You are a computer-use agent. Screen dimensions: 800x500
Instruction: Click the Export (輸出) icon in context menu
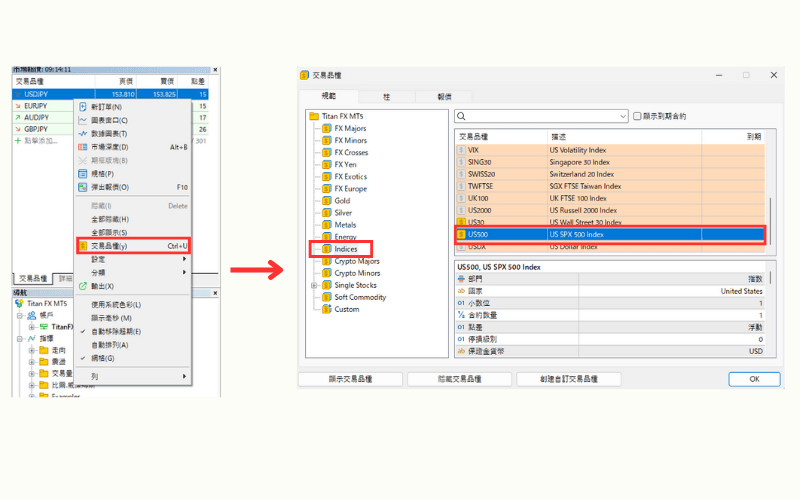83,285
